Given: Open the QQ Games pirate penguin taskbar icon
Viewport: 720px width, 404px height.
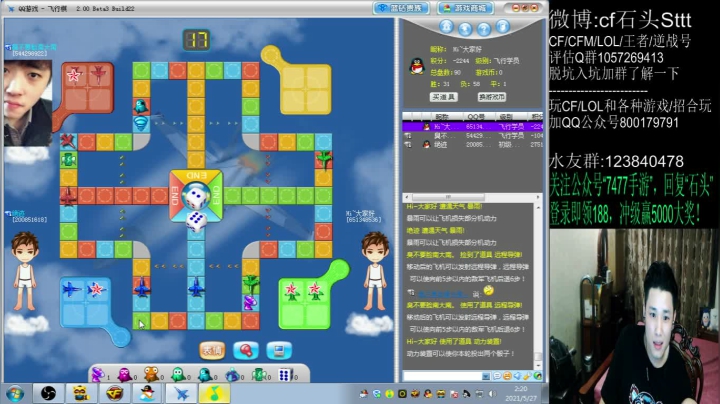Looking at the screenshot, I should [x=147, y=393].
